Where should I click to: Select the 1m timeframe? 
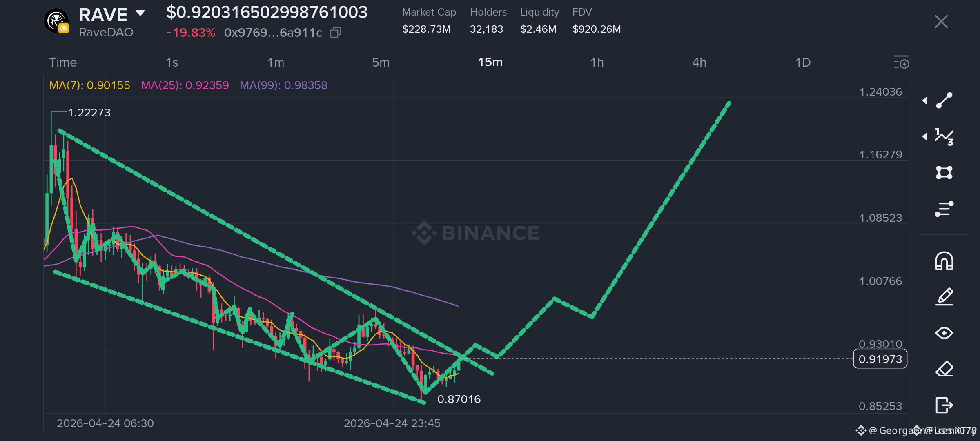click(276, 62)
